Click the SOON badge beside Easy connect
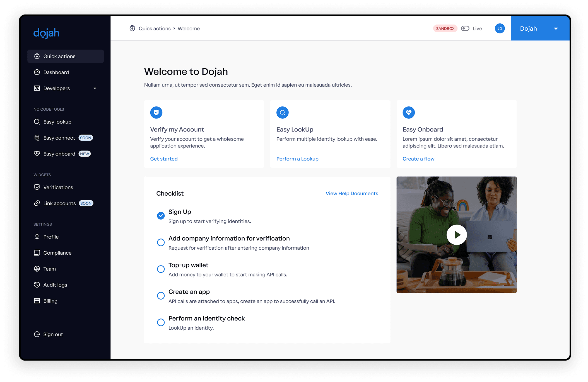 click(86, 138)
